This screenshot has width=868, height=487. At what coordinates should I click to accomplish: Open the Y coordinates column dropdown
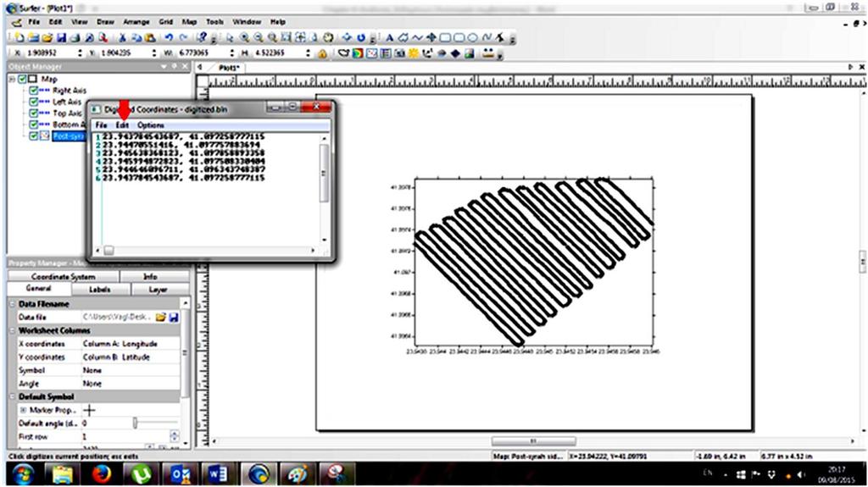[131, 357]
